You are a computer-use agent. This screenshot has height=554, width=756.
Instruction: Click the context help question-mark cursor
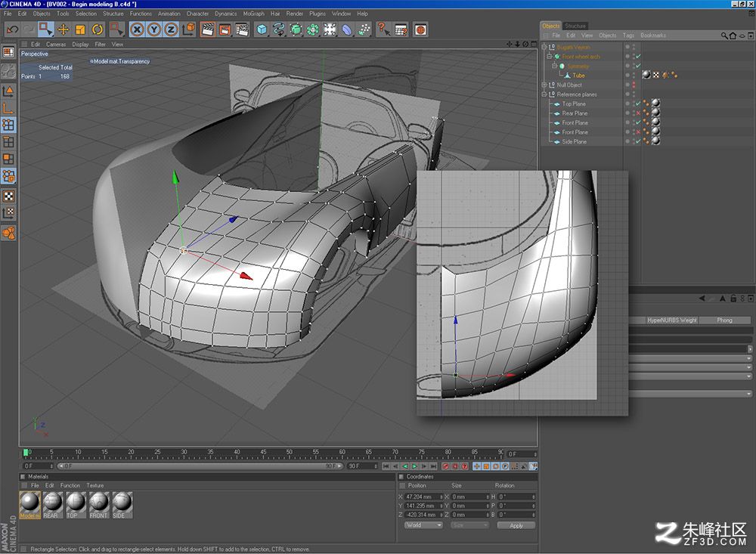click(383, 30)
